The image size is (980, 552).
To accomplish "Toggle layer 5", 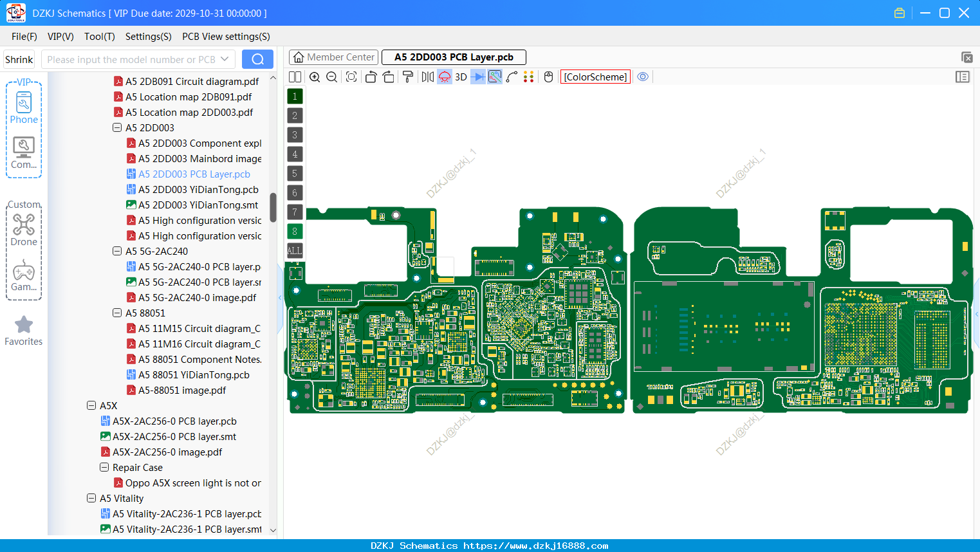I will pos(295,173).
